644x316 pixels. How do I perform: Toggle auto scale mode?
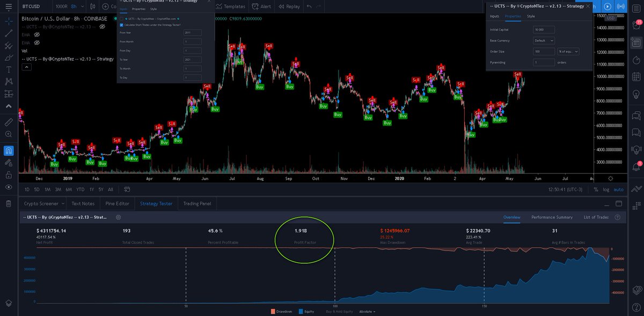coord(619,189)
